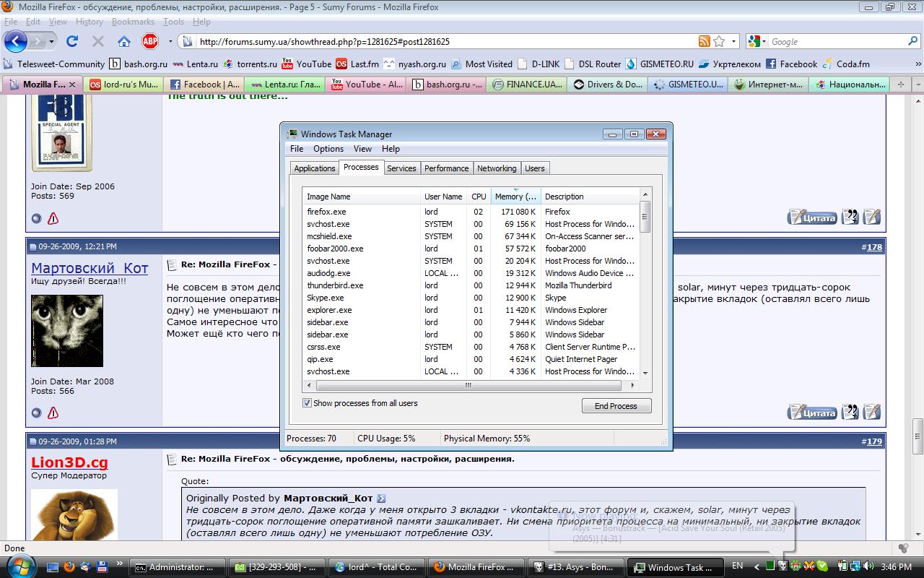Reload the page with the refresh icon

72,41
